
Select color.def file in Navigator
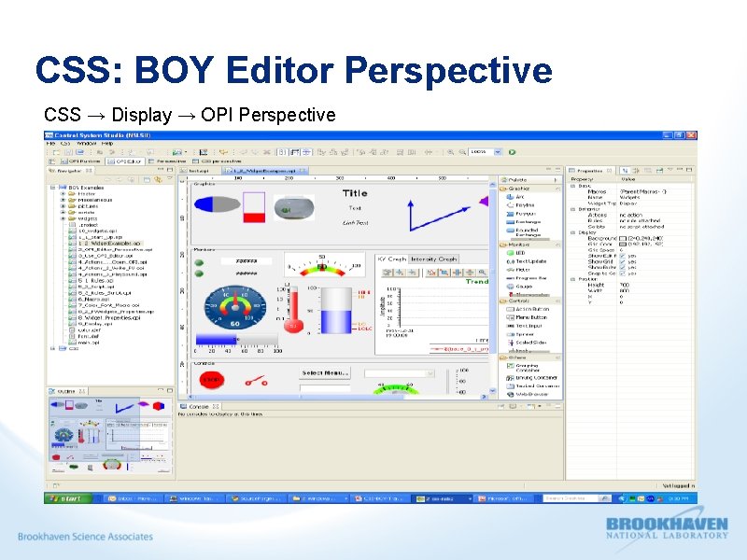pos(85,330)
